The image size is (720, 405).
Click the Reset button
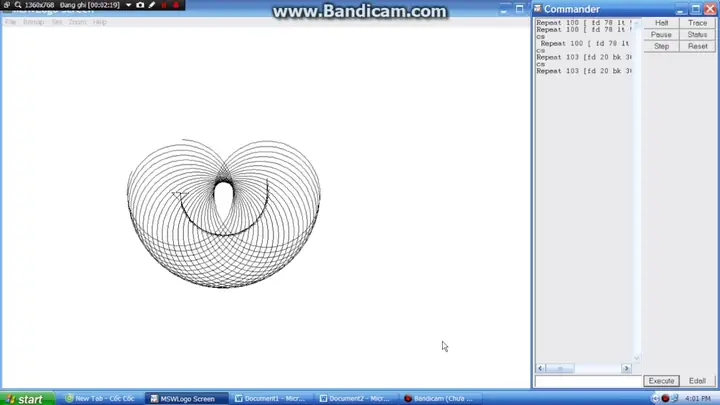(x=697, y=46)
